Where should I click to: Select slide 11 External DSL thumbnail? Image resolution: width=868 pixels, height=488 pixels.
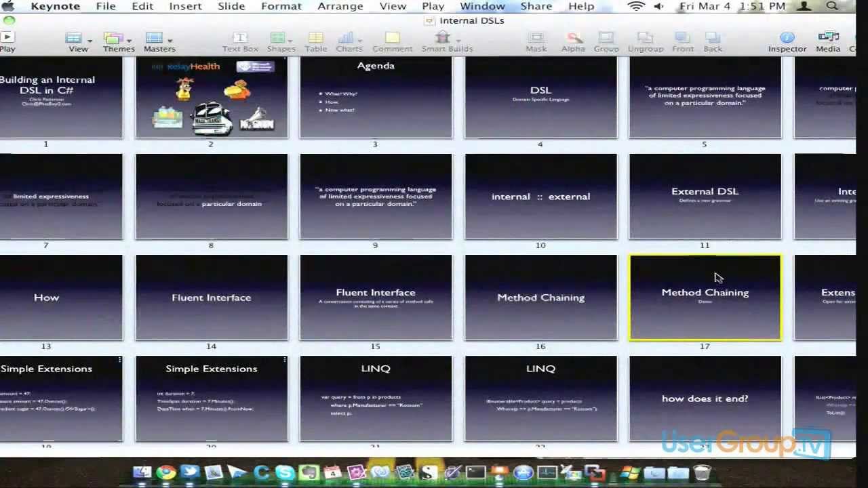point(705,197)
